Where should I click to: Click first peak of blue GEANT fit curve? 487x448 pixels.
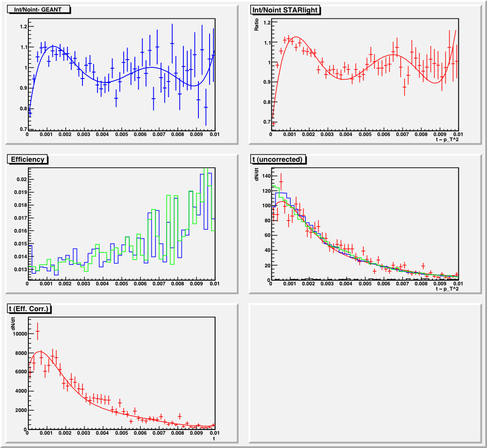point(53,46)
